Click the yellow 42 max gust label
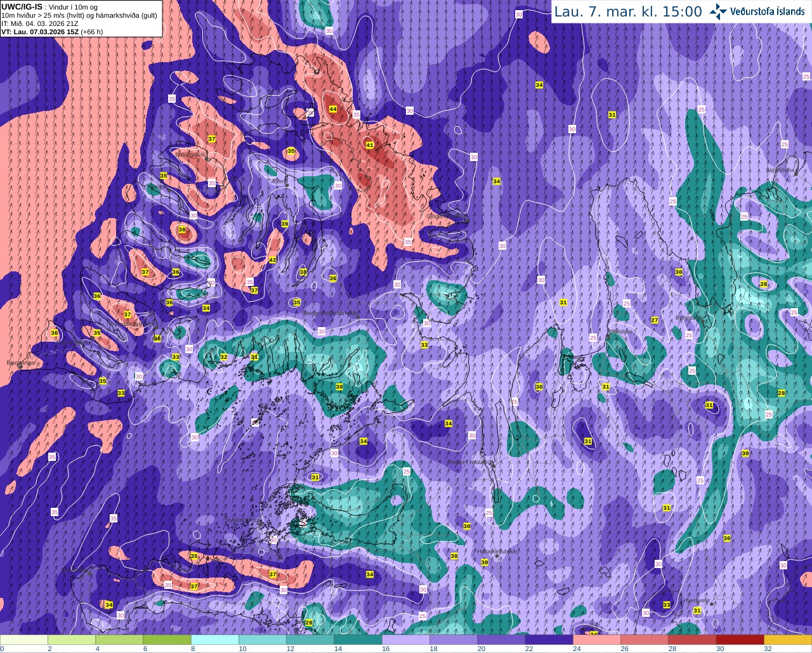 [273, 260]
